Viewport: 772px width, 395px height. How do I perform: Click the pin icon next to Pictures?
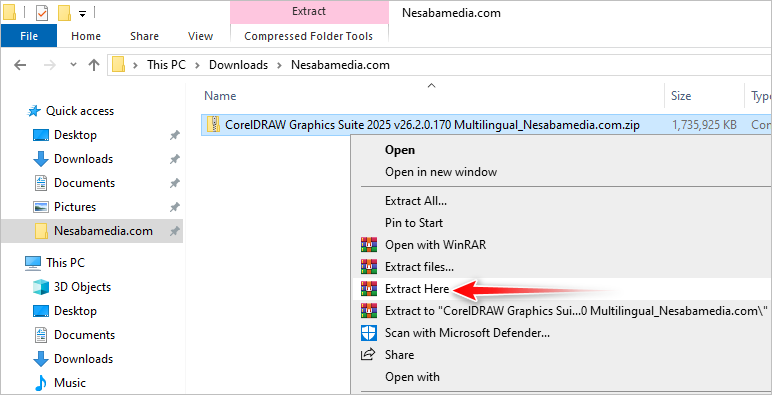pyautogui.click(x=174, y=207)
